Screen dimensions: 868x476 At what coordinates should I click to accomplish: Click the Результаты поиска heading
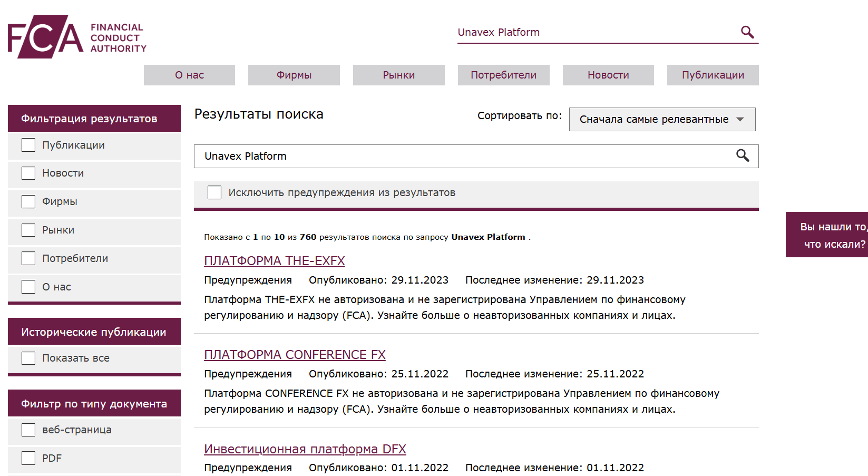click(259, 114)
